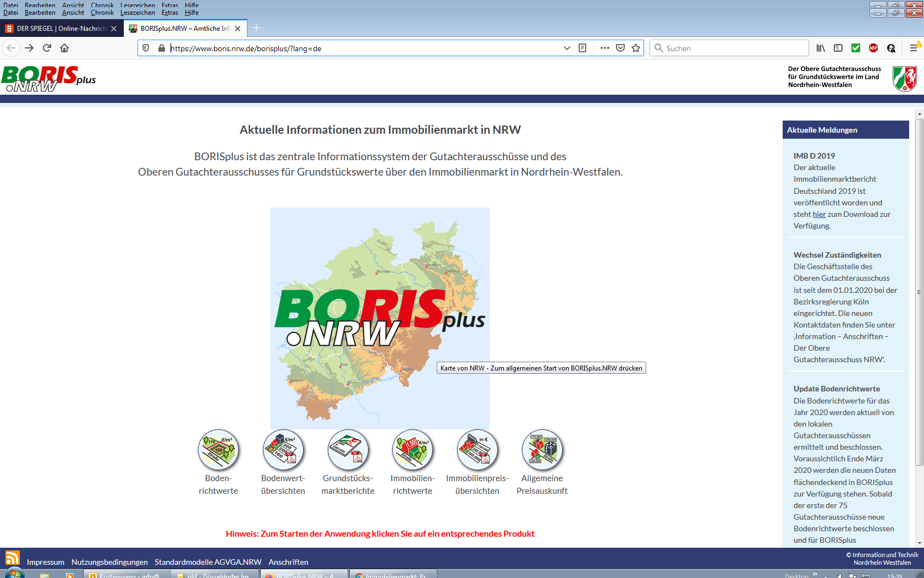The image size is (924, 578).
Task: Click 'IMB D 2019' news heading
Action: [x=814, y=156]
